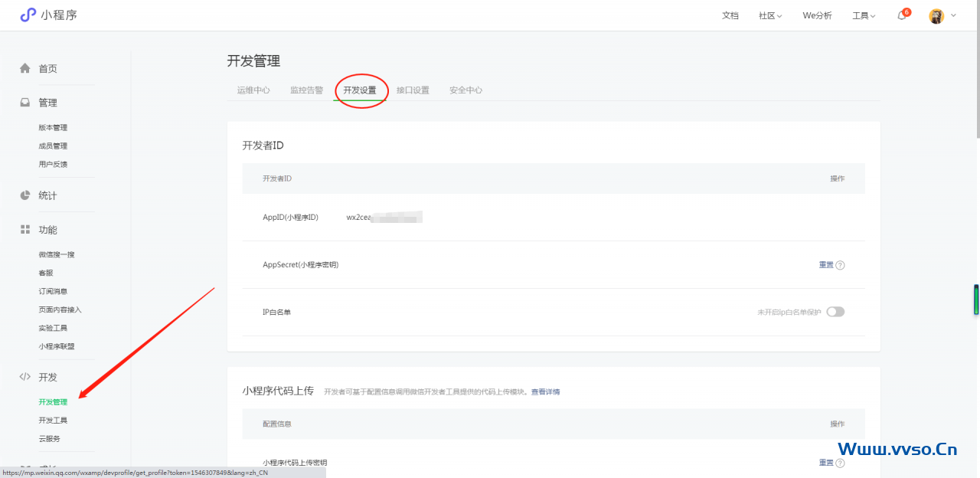
Task: Enable the IP白名单 protection toggle
Action: (835, 312)
